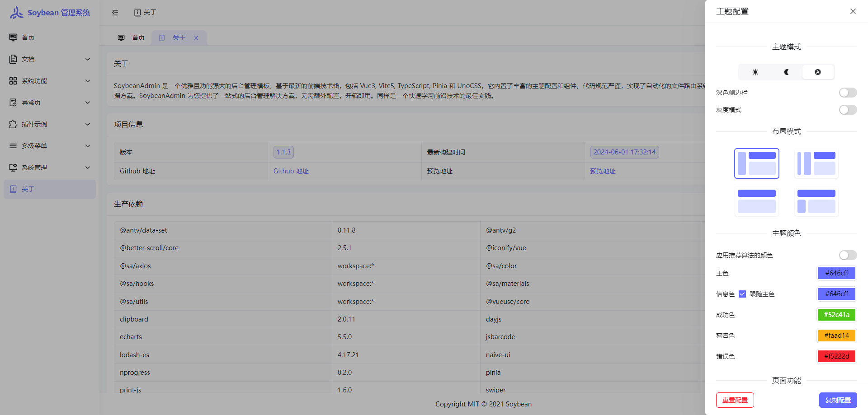Close the 主题配置 drawer
The height and width of the screenshot is (415, 868).
(x=853, y=11)
